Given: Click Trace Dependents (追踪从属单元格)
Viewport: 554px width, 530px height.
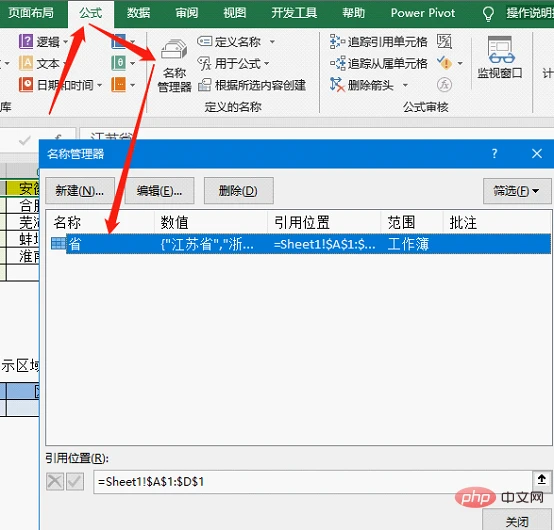Looking at the screenshot, I should pos(378,64).
